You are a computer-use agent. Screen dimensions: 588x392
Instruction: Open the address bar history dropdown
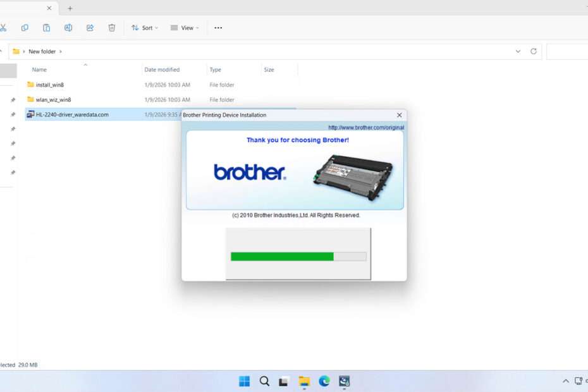[x=518, y=51]
